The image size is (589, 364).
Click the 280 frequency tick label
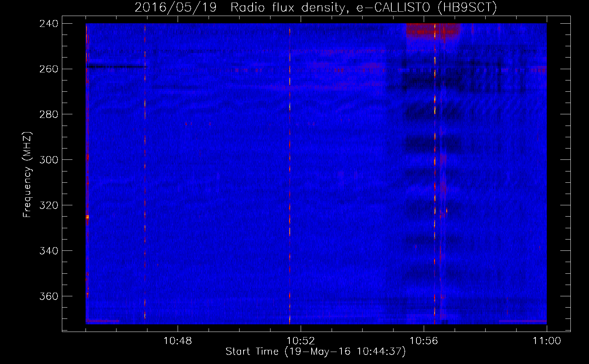49,115
